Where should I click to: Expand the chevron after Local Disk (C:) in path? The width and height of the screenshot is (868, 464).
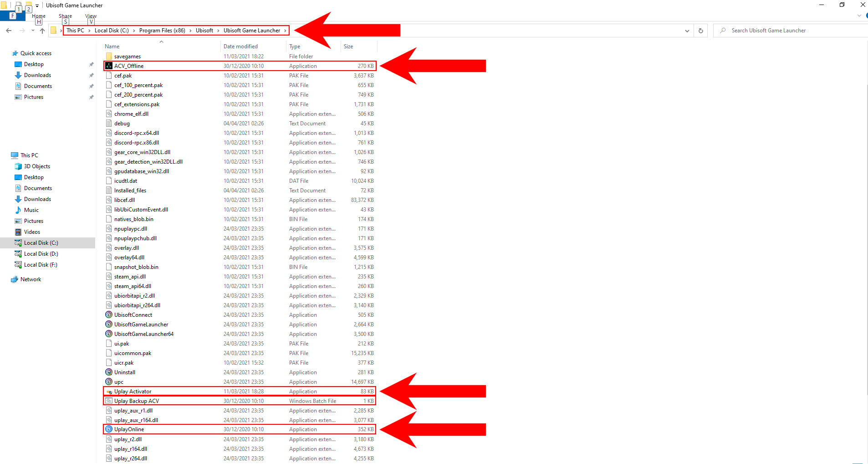pyautogui.click(x=134, y=31)
